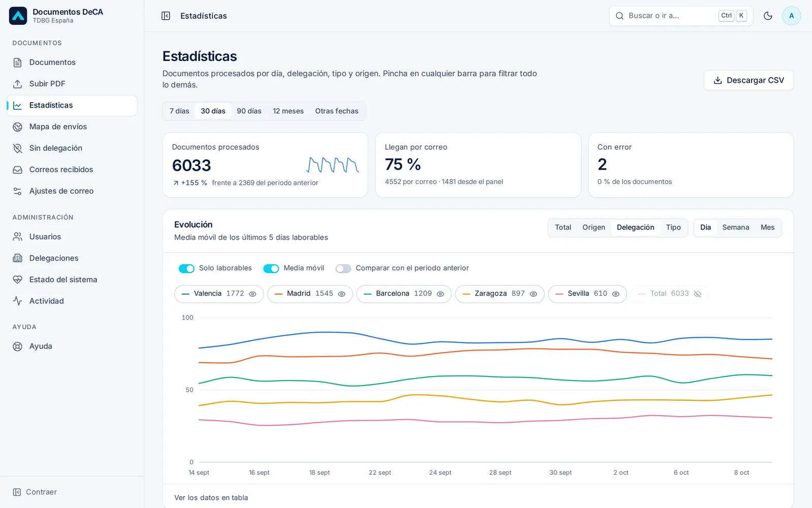The width and height of the screenshot is (812, 508).
Task: Click the Buscar o ir a search field
Action: (x=681, y=16)
